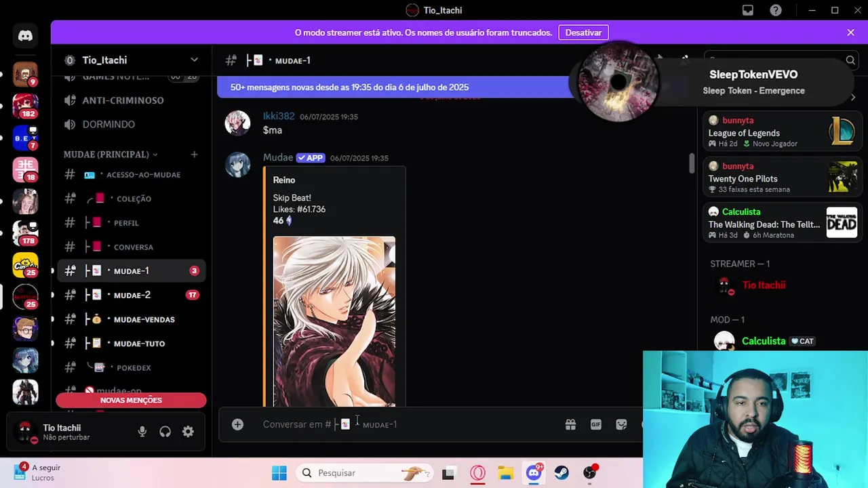Click the taskbar Pesquisar search box
Screen dimensions: 868x488
click(364, 473)
